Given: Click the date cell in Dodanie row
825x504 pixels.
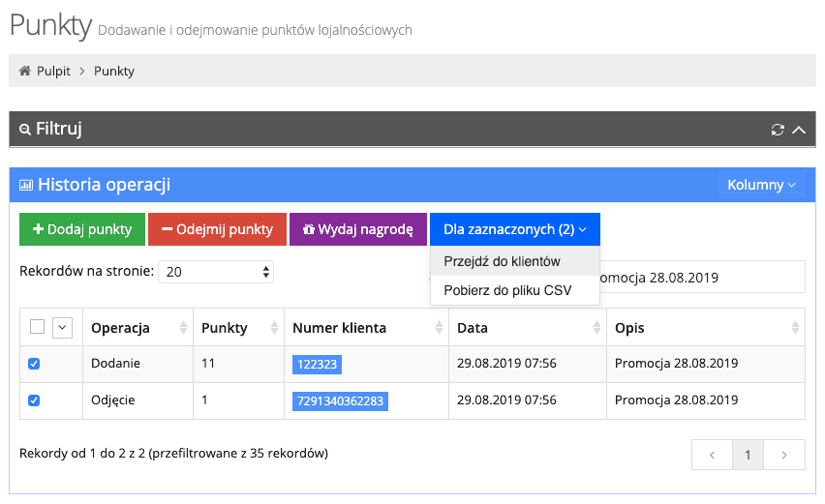Looking at the screenshot, I should (528, 364).
